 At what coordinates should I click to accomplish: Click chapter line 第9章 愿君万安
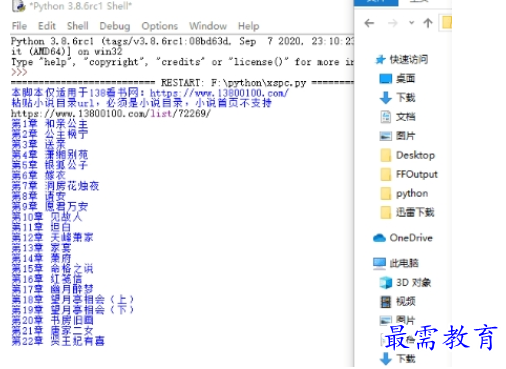point(50,206)
